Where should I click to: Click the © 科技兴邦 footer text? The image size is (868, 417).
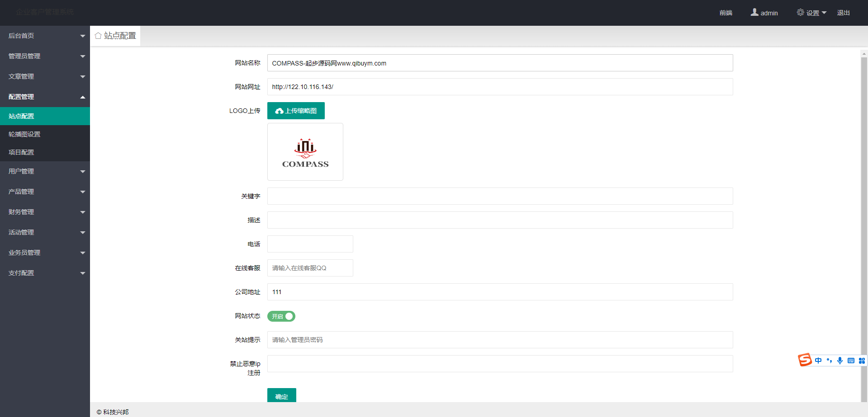pyautogui.click(x=113, y=412)
